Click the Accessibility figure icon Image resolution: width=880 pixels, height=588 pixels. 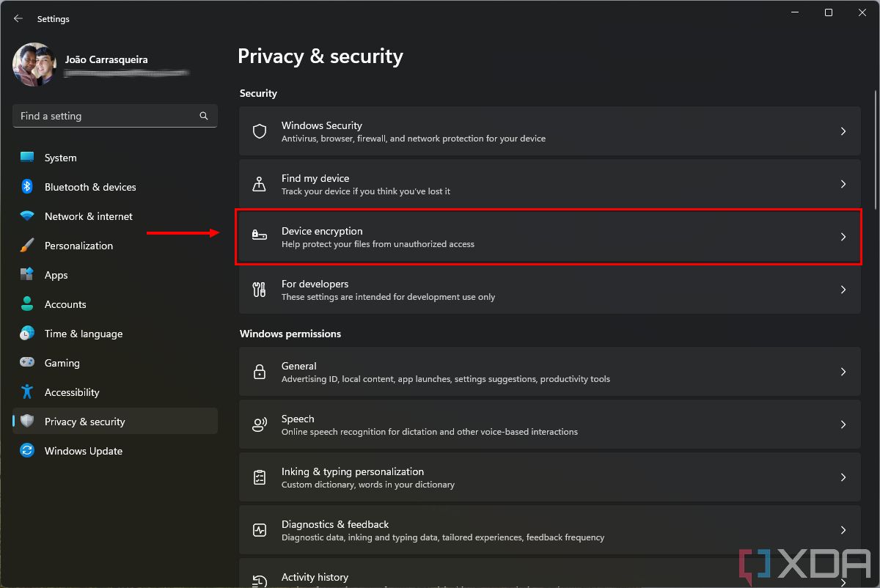click(27, 392)
